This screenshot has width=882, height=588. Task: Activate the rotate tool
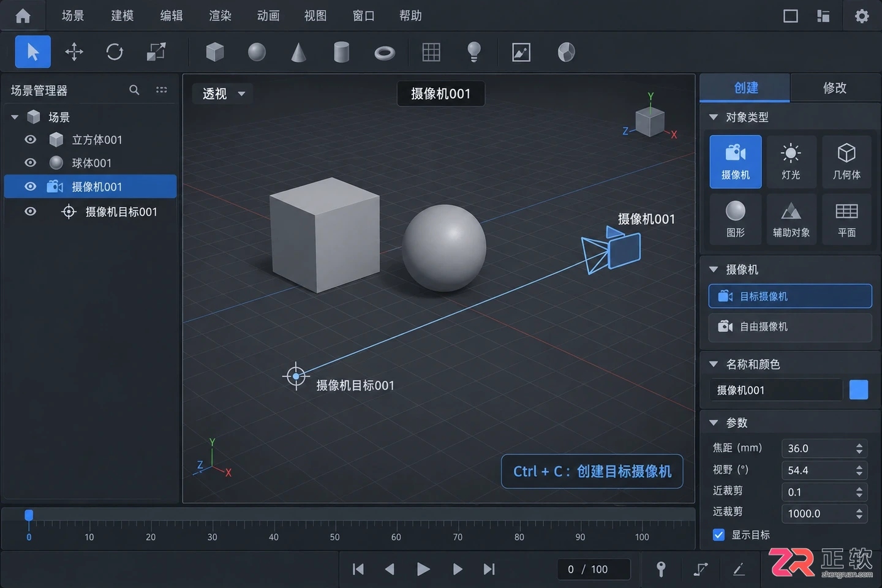(x=115, y=52)
